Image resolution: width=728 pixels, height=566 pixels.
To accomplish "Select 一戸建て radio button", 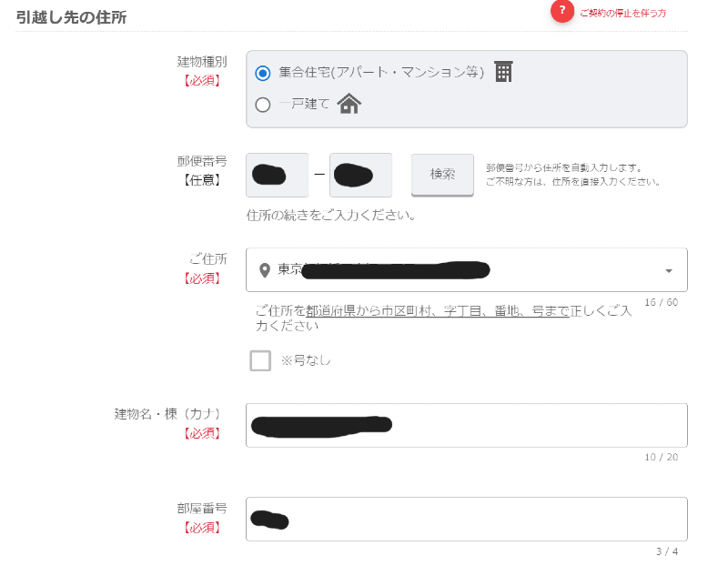I will coord(263,105).
